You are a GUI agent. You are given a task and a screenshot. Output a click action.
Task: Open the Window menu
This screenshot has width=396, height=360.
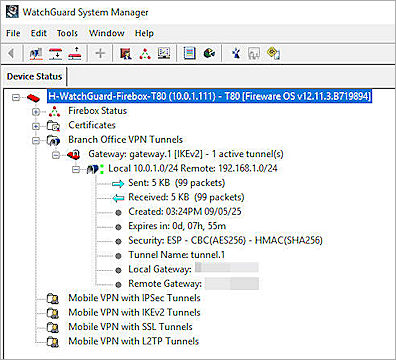pyautogui.click(x=107, y=33)
